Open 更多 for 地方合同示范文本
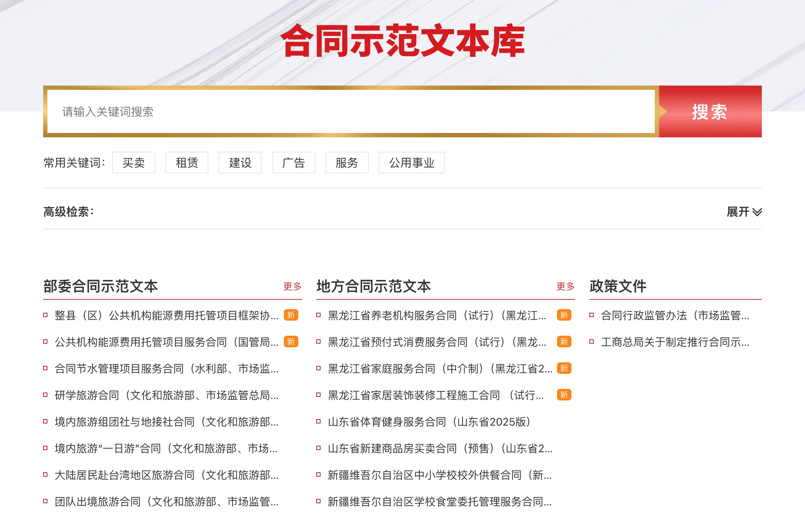 coord(566,286)
